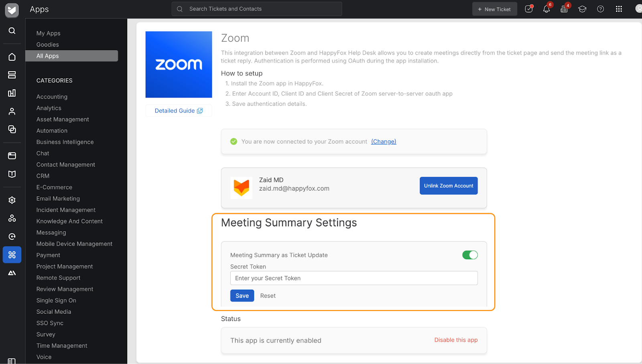642x364 pixels.
Task: Select the Time Management category
Action: coord(62,346)
